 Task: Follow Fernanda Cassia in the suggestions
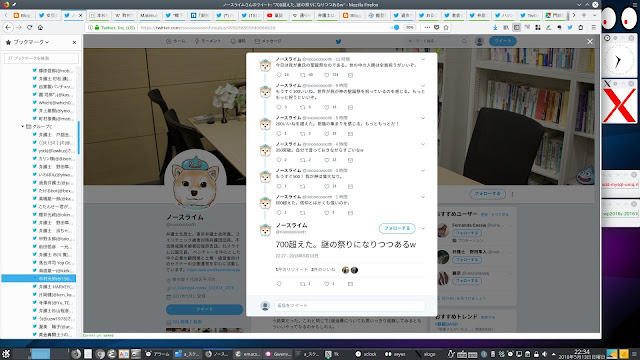tap(467, 233)
